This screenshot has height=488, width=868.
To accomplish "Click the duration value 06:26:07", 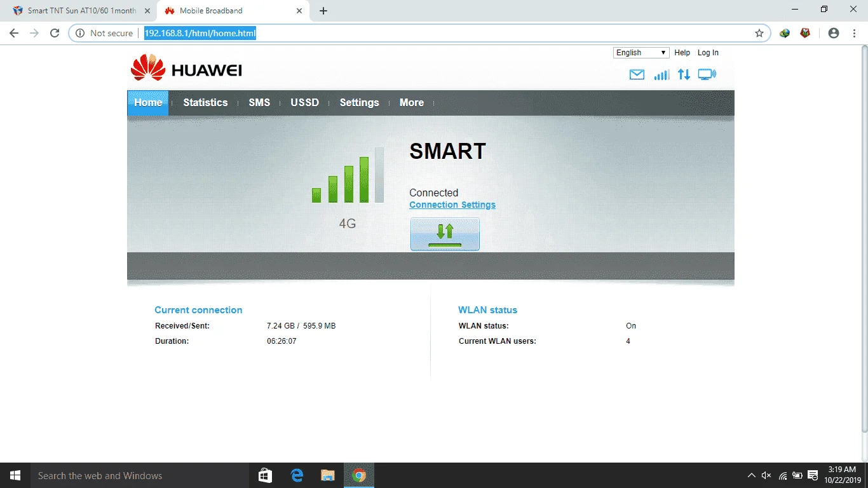I will (281, 341).
